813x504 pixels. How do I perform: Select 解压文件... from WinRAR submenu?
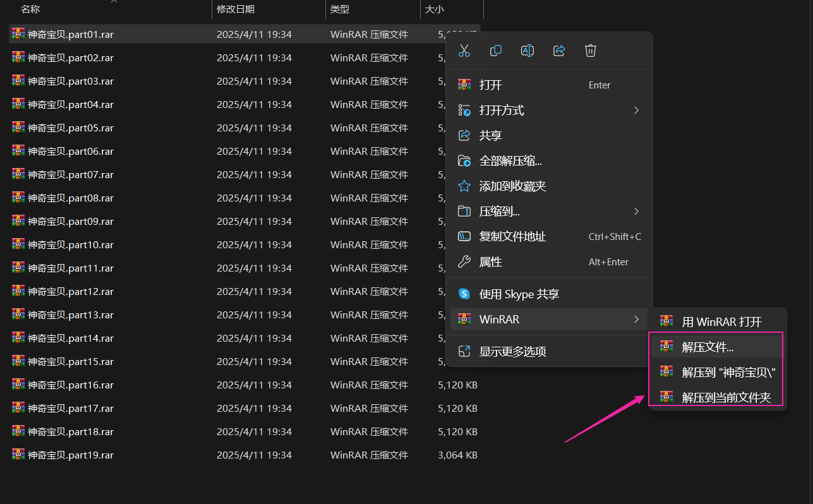tap(708, 347)
